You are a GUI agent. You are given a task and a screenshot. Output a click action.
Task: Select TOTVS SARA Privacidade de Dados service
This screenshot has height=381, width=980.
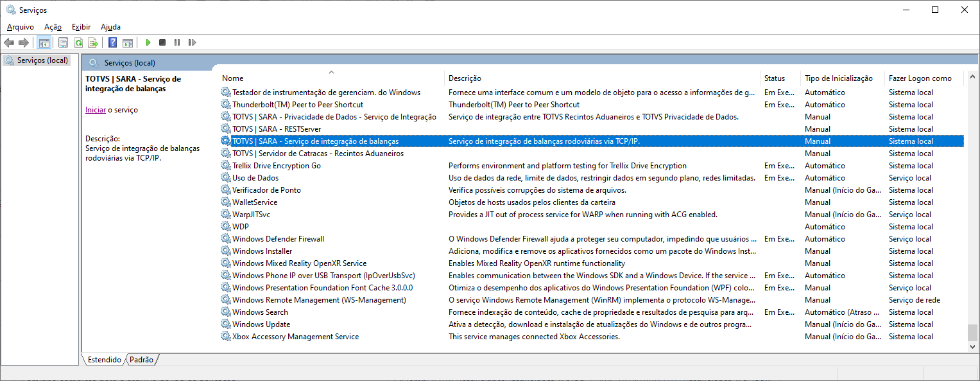(x=591, y=117)
